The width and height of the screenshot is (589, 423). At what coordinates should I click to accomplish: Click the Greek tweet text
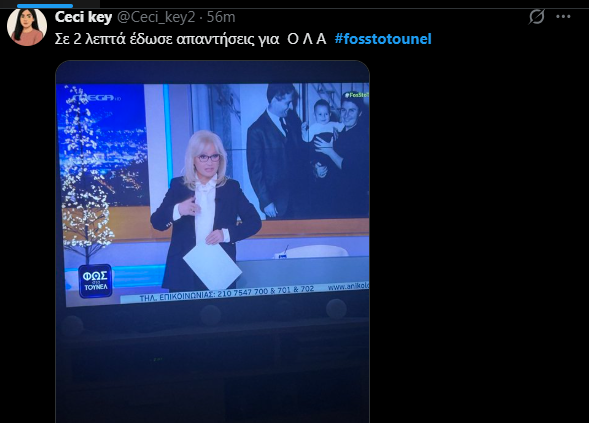tap(190, 39)
